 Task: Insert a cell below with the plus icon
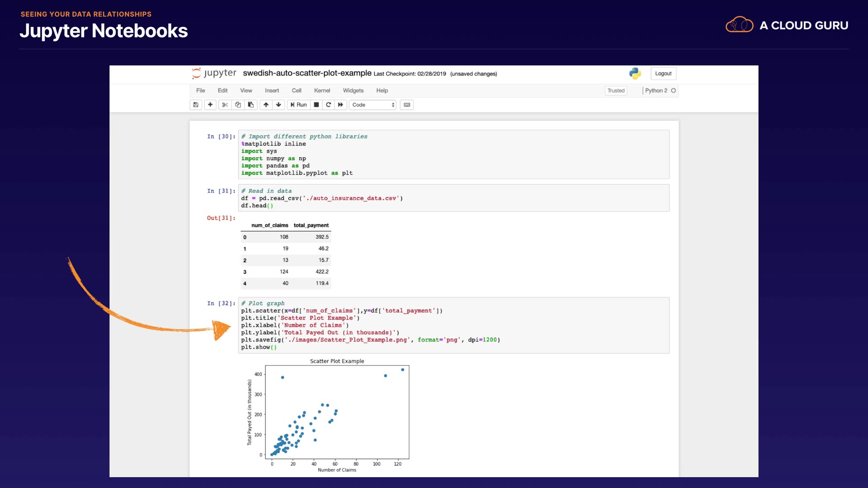point(210,105)
